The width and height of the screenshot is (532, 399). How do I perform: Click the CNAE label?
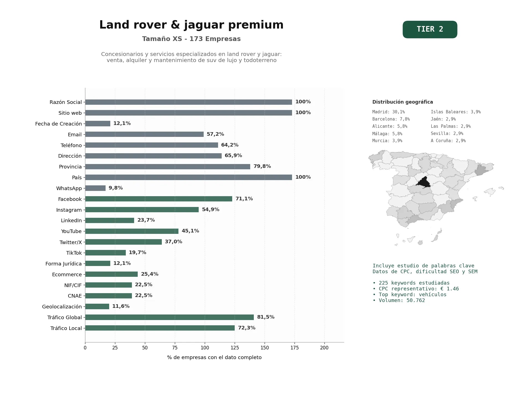point(75,296)
